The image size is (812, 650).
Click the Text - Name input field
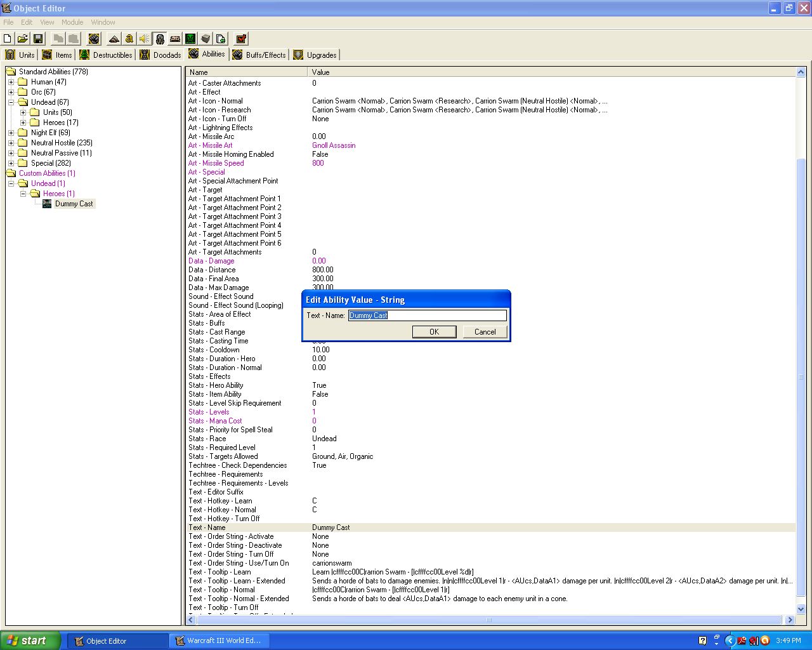click(428, 315)
